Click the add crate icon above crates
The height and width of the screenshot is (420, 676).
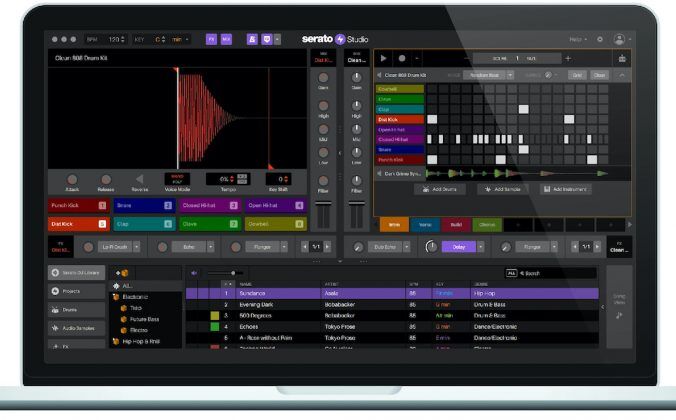122,273
